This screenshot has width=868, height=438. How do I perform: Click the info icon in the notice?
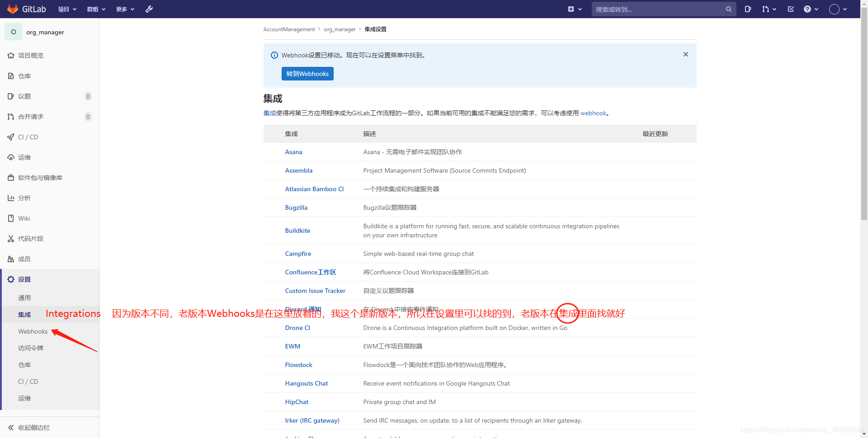(x=274, y=55)
